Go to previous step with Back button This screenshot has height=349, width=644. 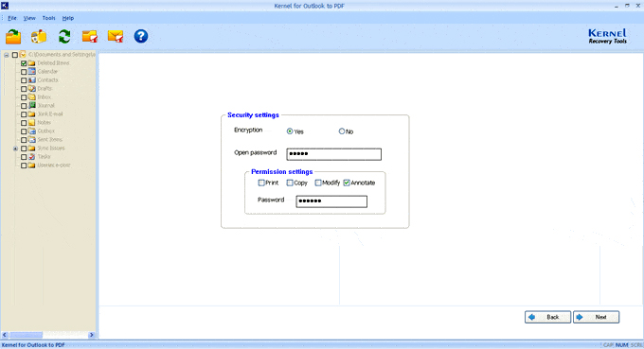coord(547,317)
